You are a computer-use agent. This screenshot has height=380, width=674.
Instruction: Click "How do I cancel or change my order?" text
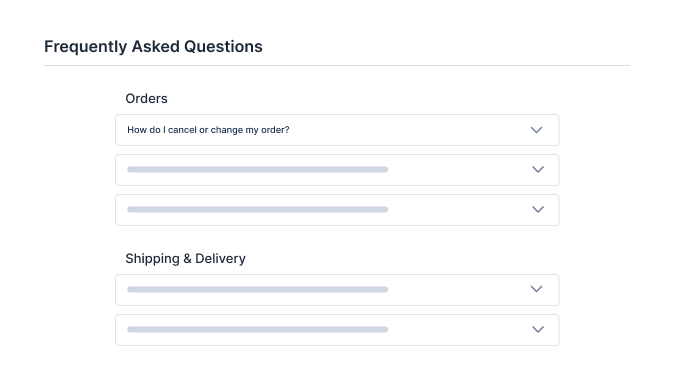208,130
